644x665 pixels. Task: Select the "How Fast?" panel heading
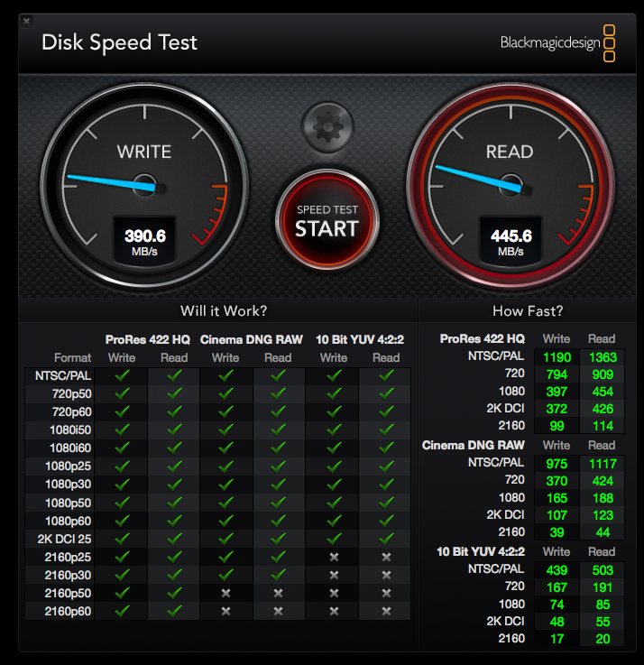coord(528,311)
